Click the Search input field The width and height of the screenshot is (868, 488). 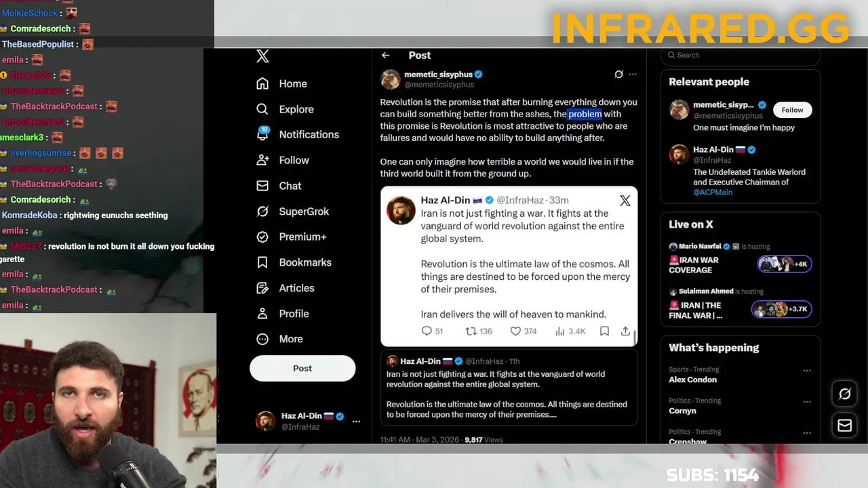pos(741,56)
